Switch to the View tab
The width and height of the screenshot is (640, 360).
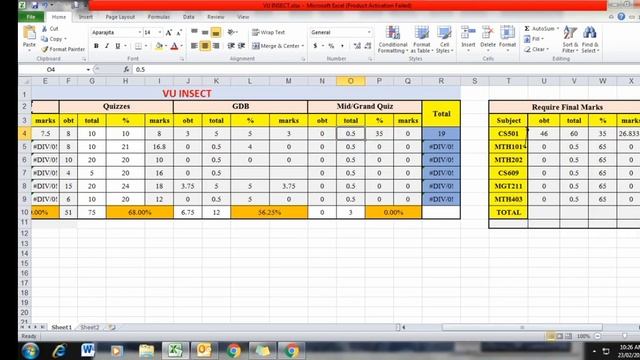[x=243, y=17]
